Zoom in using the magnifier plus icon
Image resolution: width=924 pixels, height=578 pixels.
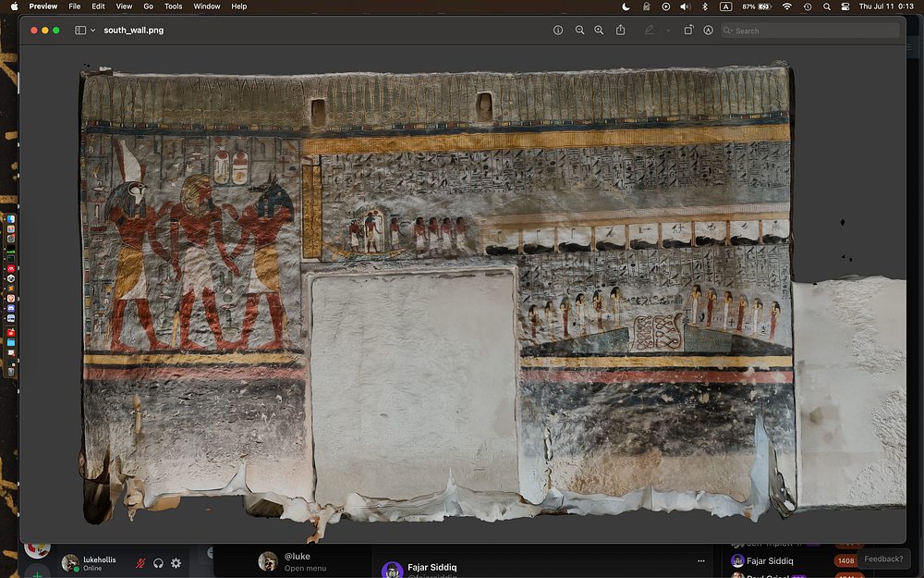(x=599, y=31)
